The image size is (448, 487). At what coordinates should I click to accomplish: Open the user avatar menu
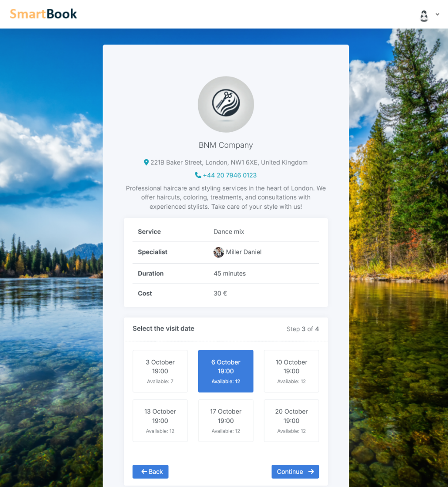pos(424,16)
